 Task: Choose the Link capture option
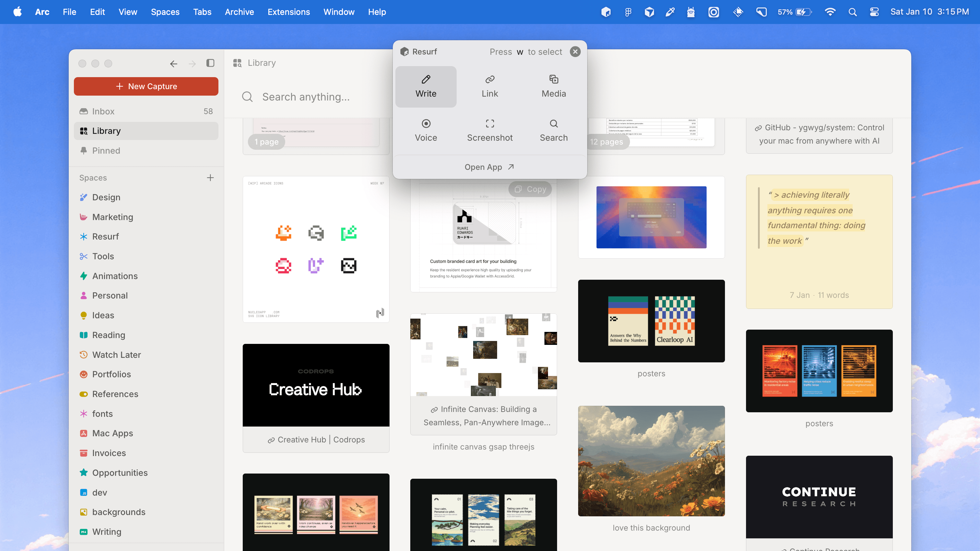(490, 87)
